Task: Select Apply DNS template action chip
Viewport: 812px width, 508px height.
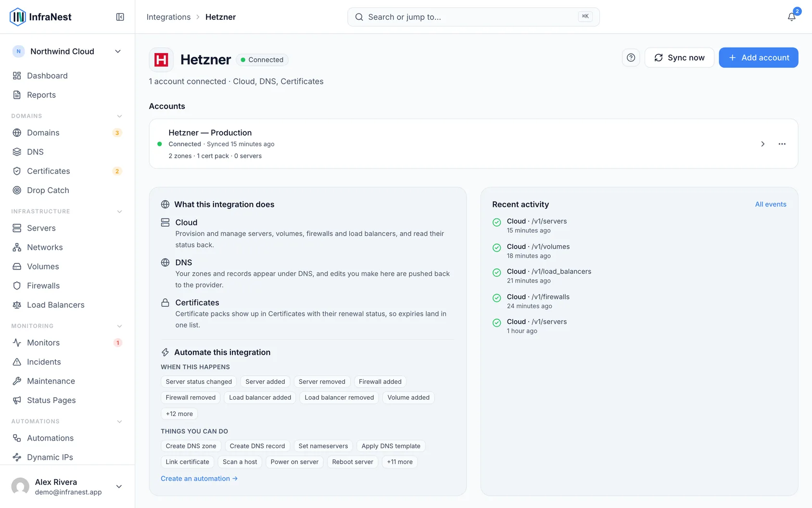Action: coord(391,446)
